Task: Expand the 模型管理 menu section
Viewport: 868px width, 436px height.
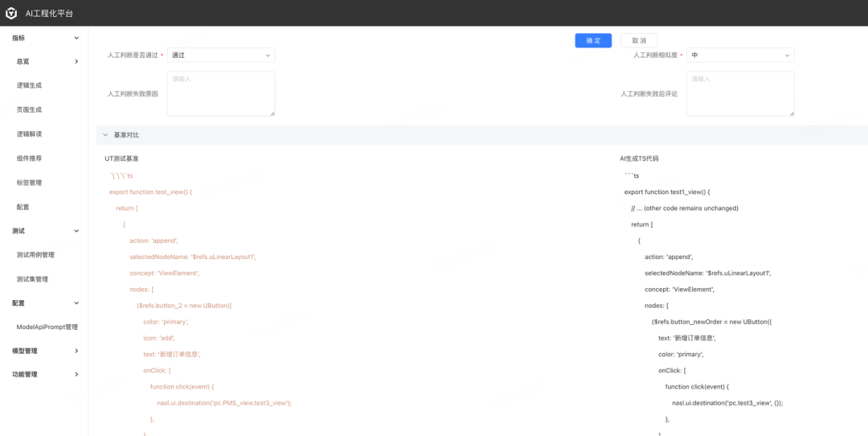Action: pos(76,351)
